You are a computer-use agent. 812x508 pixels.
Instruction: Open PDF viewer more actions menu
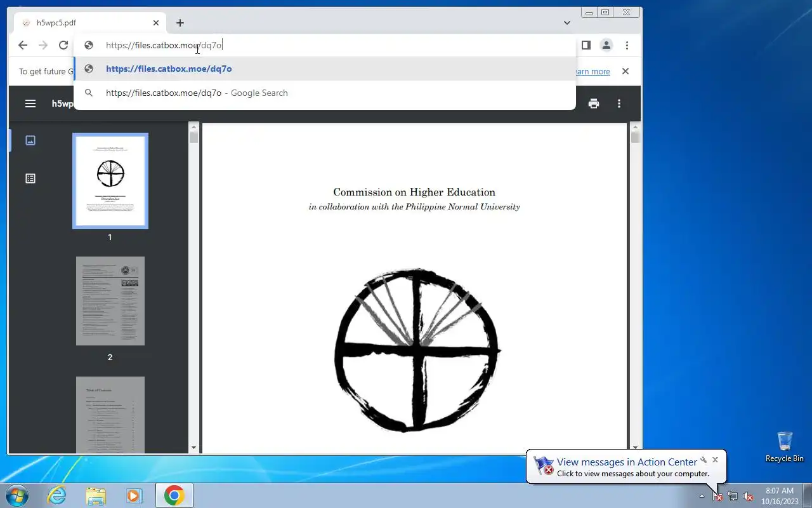point(619,104)
